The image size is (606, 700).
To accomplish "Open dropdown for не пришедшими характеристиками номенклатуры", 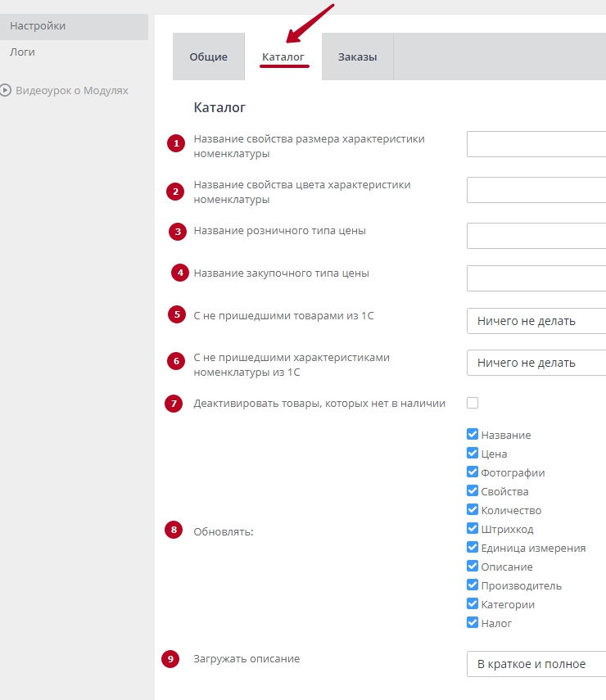I will (536, 363).
